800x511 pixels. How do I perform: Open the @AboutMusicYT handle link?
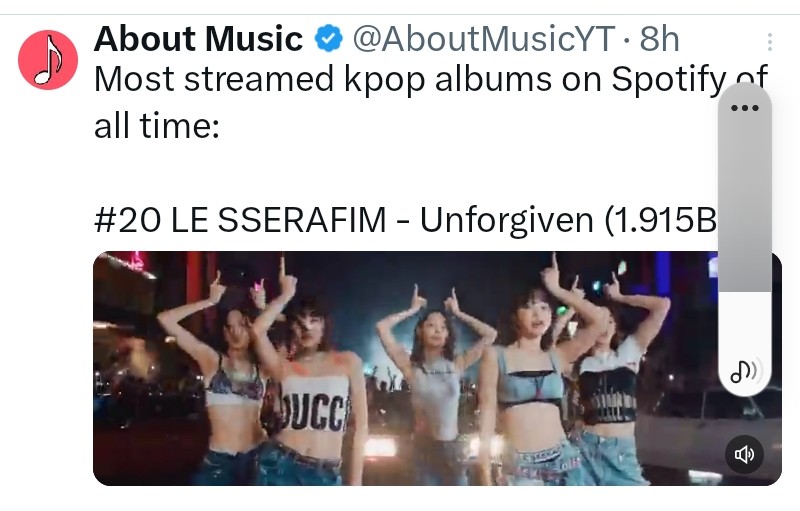(x=484, y=39)
